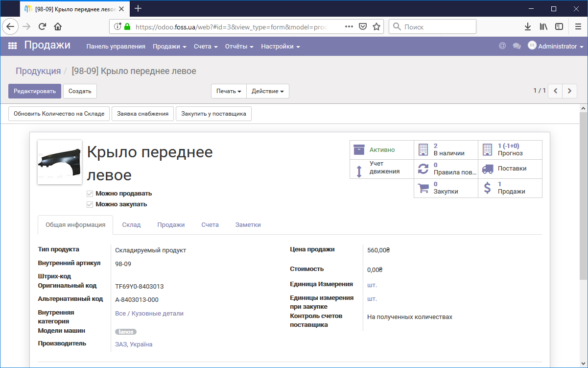Switch to the Продажи tab in the form
Screen dimensions: 588x368
click(x=171, y=225)
